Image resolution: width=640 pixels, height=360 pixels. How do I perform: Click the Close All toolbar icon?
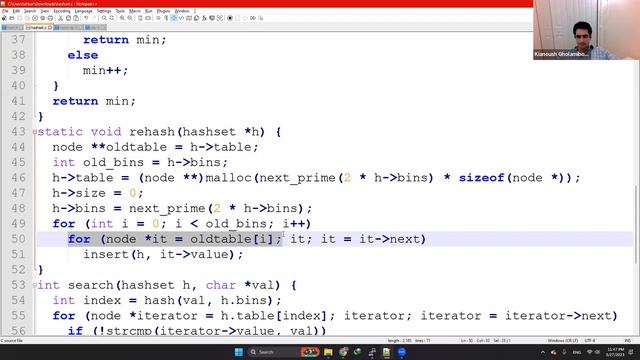42,18
